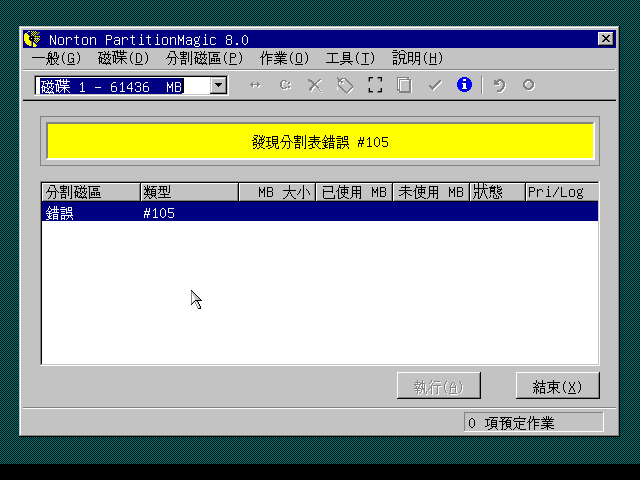
Task: Open the 說明(H) menu
Action: pos(417,58)
